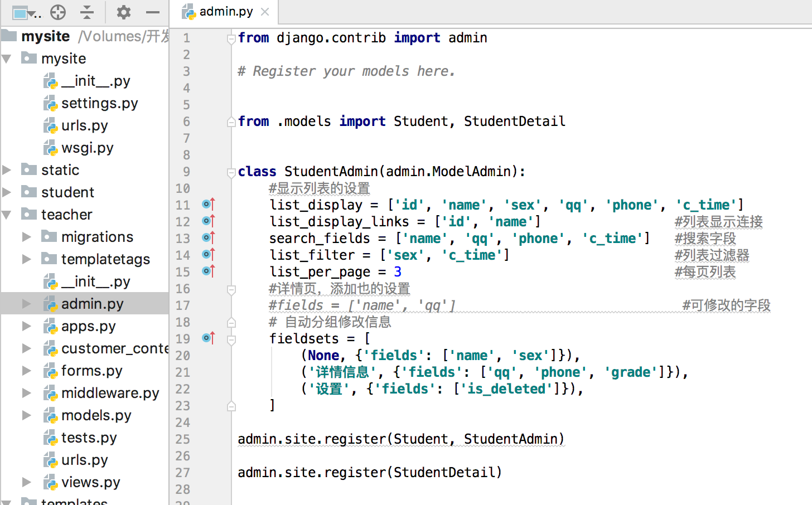Click 'admin.site.register(Student, StudentAdmin)' code line
This screenshot has width=812, height=505.
pyautogui.click(x=401, y=439)
